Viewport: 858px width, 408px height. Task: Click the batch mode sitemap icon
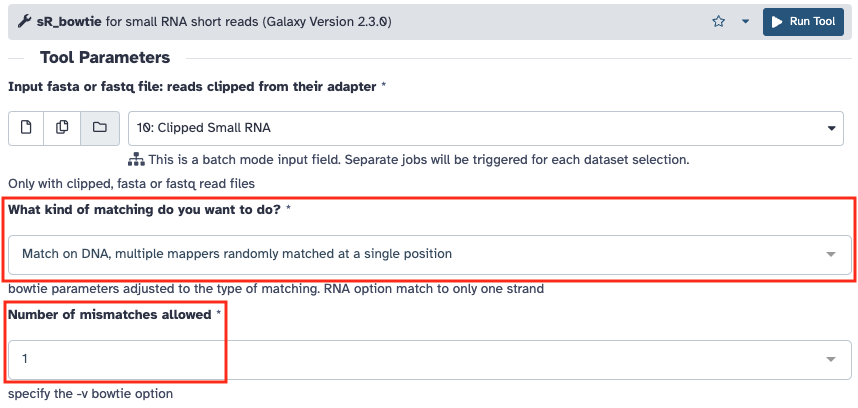[137, 160]
